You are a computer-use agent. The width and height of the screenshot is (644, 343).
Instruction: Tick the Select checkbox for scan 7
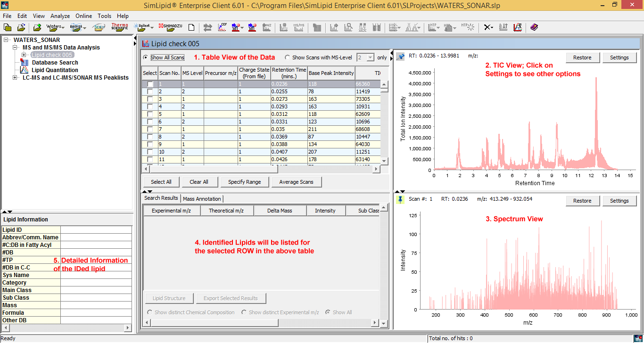click(x=150, y=129)
